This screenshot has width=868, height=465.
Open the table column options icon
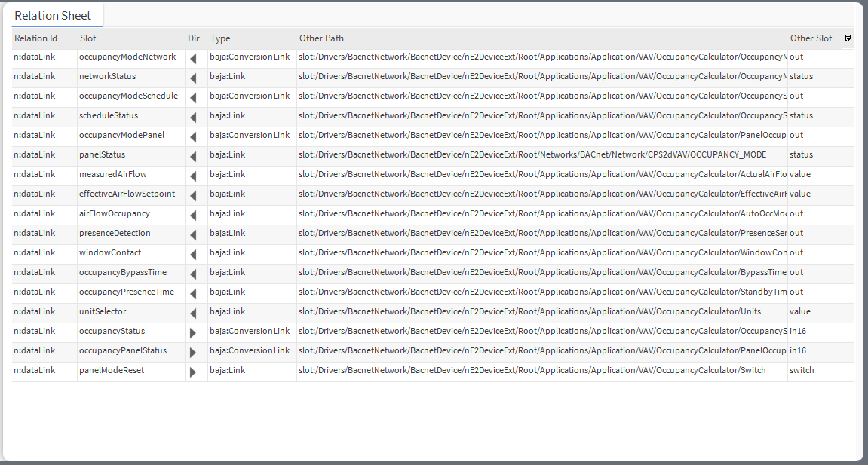[848, 38]
